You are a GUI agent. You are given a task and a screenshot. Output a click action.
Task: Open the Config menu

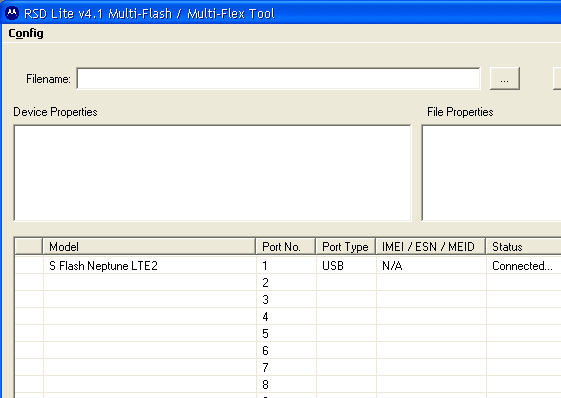point(26,33)
